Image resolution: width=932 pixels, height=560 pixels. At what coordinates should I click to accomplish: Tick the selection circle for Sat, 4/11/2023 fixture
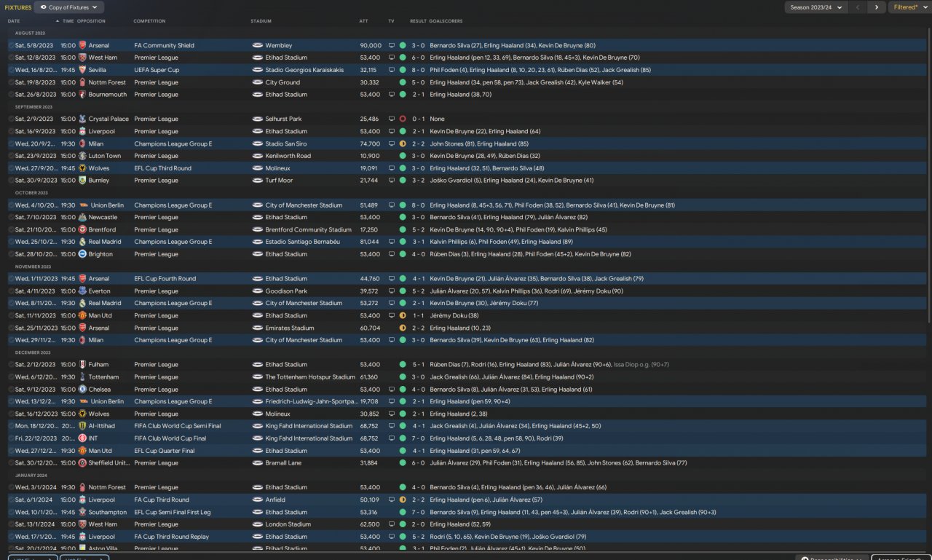coord(12,291)
